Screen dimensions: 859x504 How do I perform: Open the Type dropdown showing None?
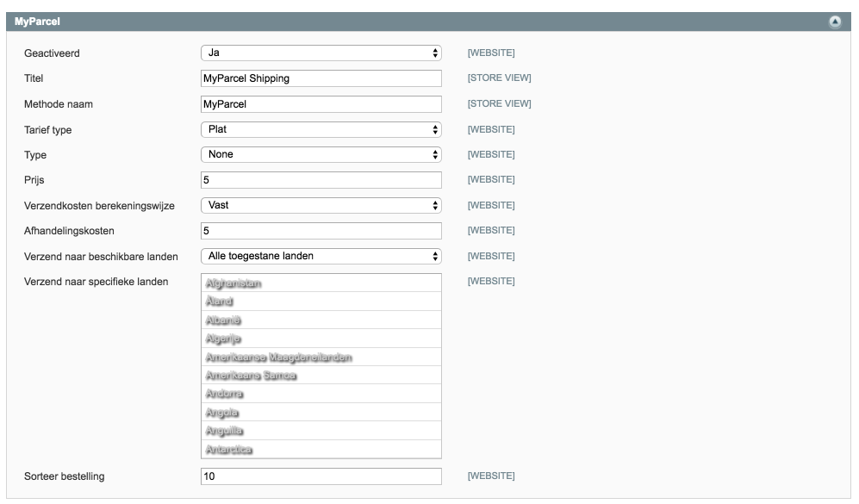(321, 154)
